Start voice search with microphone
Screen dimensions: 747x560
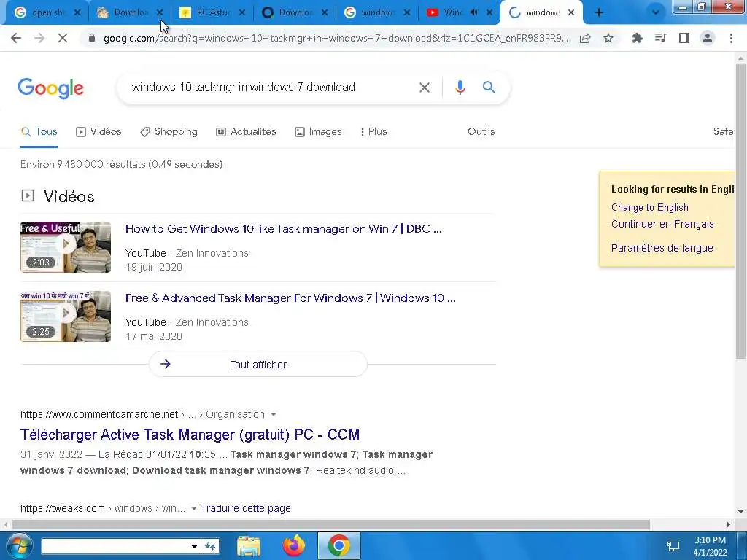(460, 87)
